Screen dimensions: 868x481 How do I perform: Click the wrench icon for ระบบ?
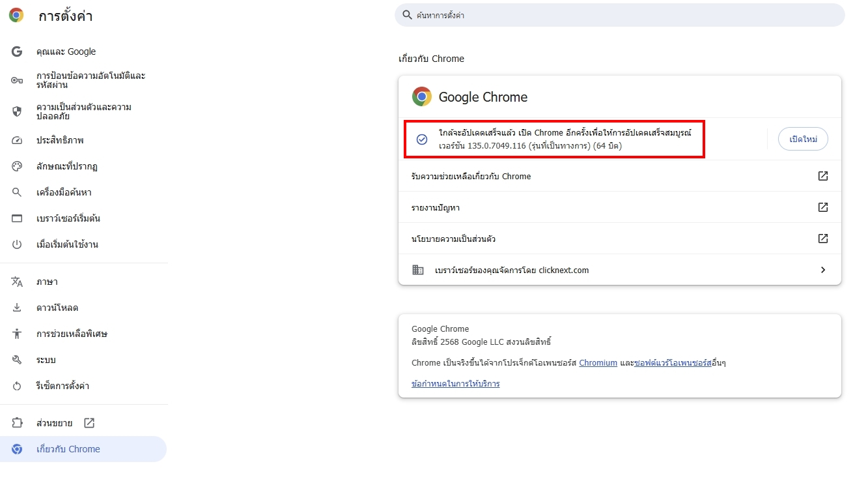(x=17, y=360)
